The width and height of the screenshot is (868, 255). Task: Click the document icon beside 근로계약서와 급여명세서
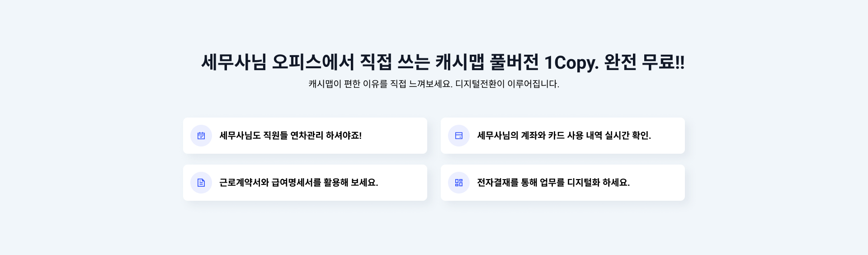201,183
